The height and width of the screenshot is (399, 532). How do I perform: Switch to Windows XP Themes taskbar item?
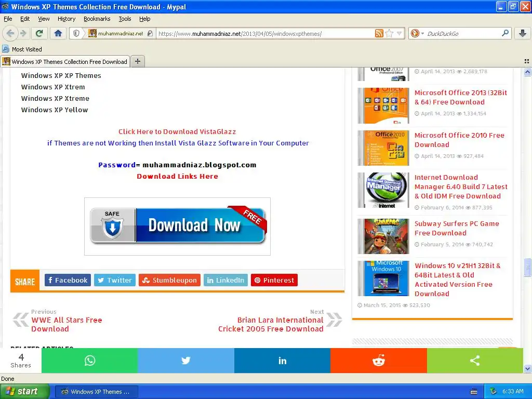tap(96, 392)
